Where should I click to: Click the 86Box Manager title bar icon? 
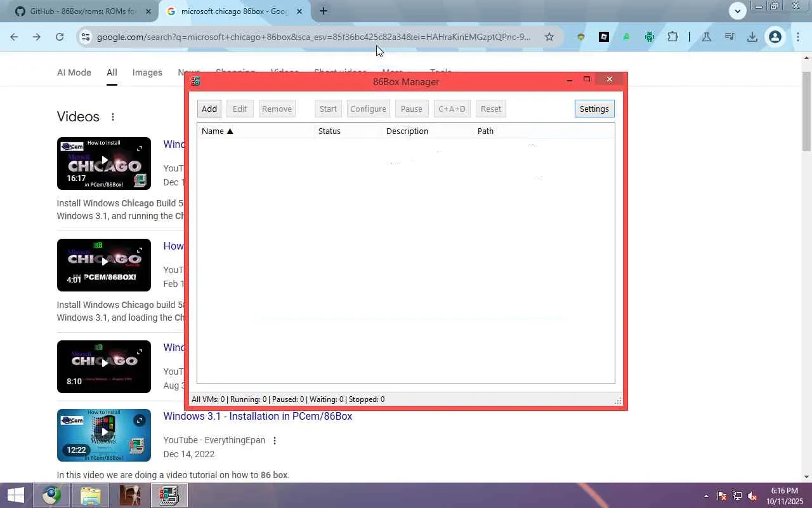click(x=195, y=81)
